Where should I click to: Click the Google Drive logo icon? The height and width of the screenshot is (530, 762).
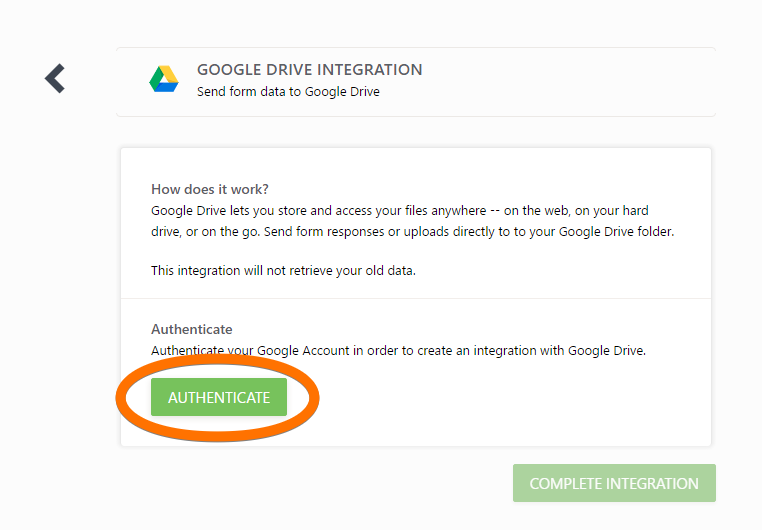[x=164, y=80]
